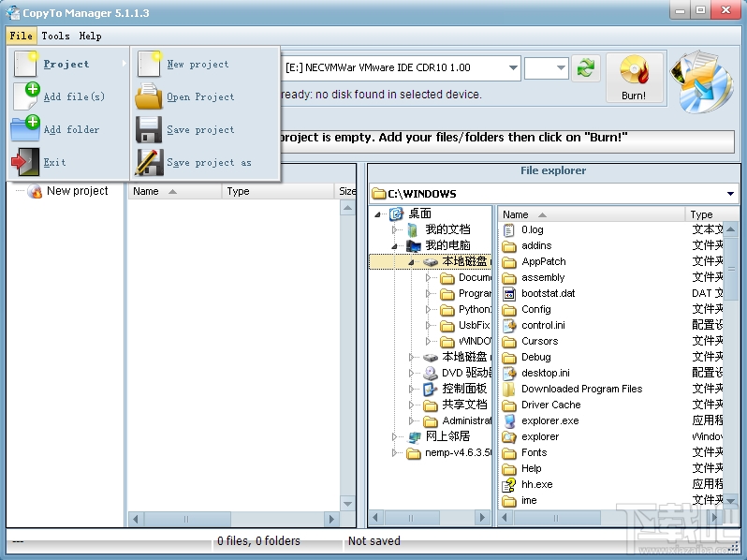Image resolution: width=747 pixels, height=560 pixels.
Task: Open the burn speed dropdown
Action: click(561, 67)
